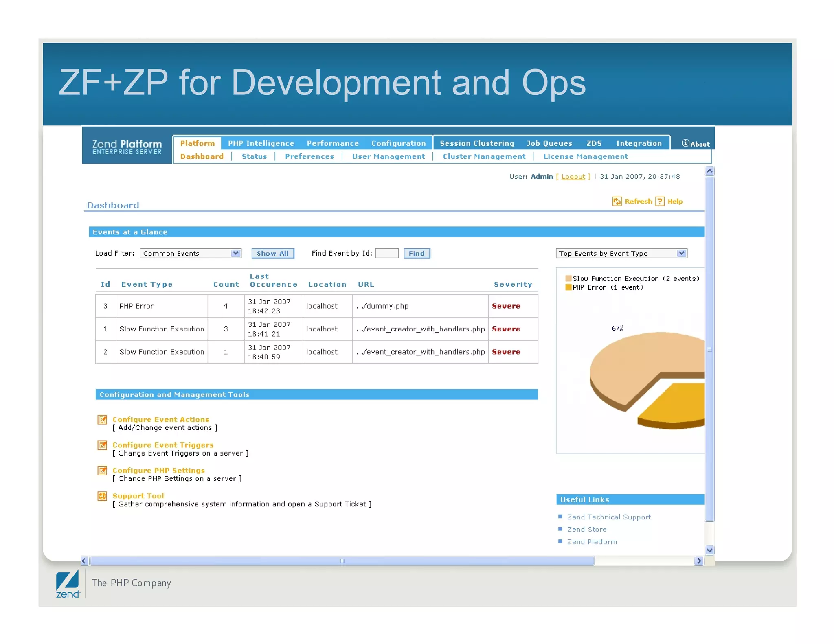Visit the Zend Store link
834x644 pixels.
[586, 530]
